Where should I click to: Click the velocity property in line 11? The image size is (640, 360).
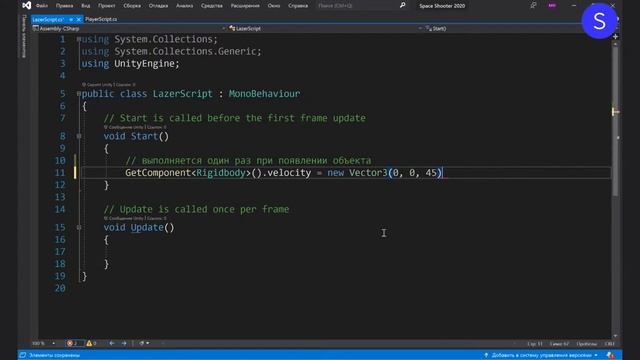click(289, 173)
